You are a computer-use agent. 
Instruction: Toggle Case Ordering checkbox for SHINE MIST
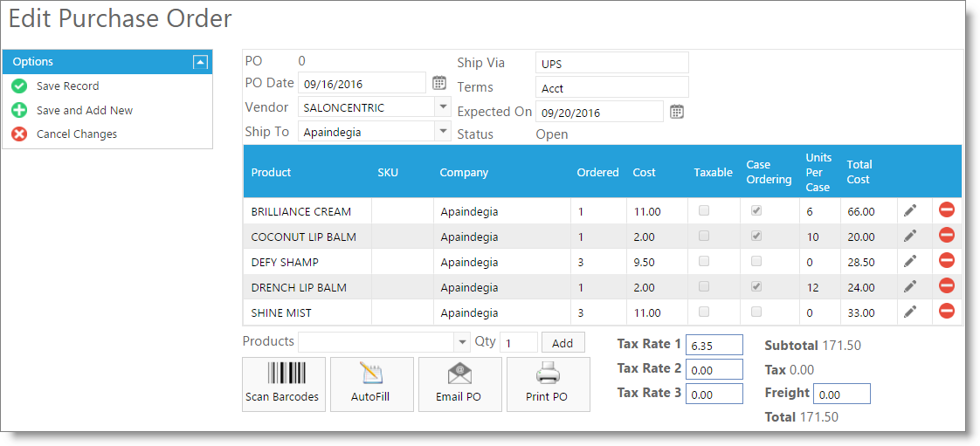point(756,311)
